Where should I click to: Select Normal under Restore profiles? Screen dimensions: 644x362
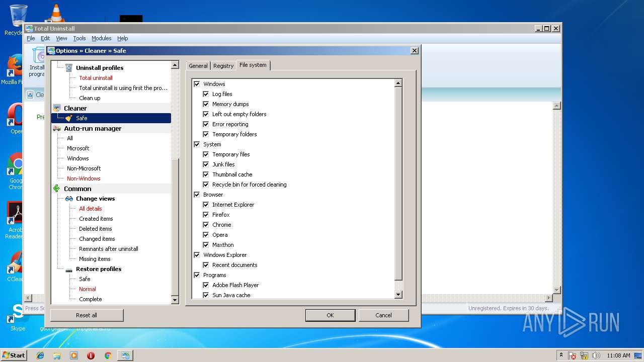click(88, 289)
